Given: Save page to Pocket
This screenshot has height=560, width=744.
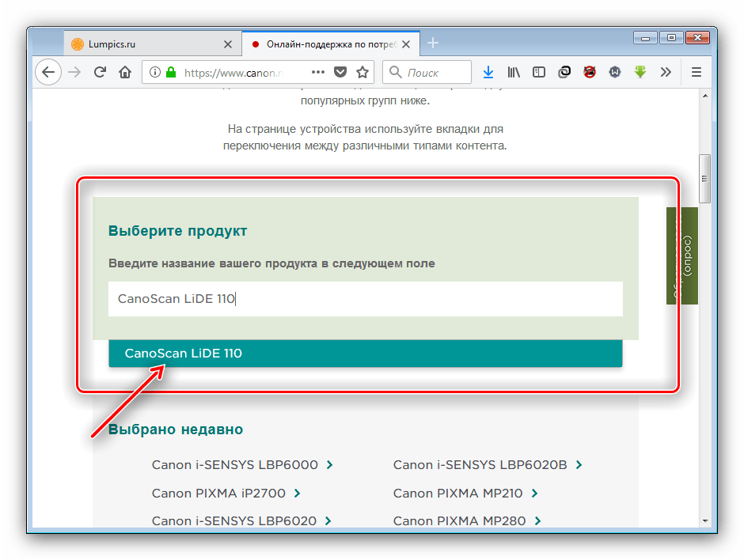Looking at the screenshot, I should 340,72.
